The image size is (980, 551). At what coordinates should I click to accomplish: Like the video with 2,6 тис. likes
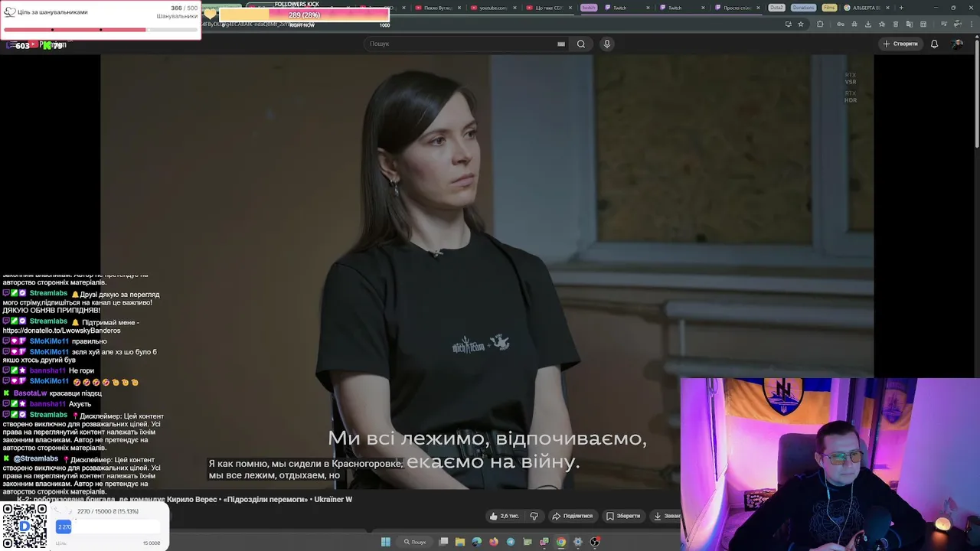pyautogui.click(x=504, y=516)
